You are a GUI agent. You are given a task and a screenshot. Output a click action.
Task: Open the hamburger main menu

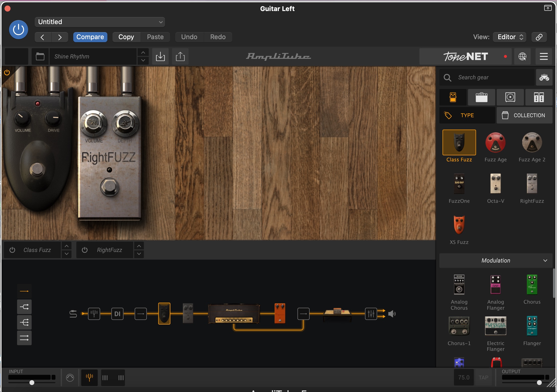tap(544, 56)
